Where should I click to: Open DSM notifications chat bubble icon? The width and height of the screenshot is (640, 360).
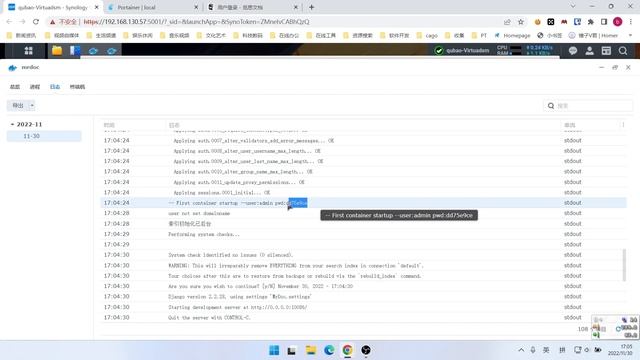573,51
